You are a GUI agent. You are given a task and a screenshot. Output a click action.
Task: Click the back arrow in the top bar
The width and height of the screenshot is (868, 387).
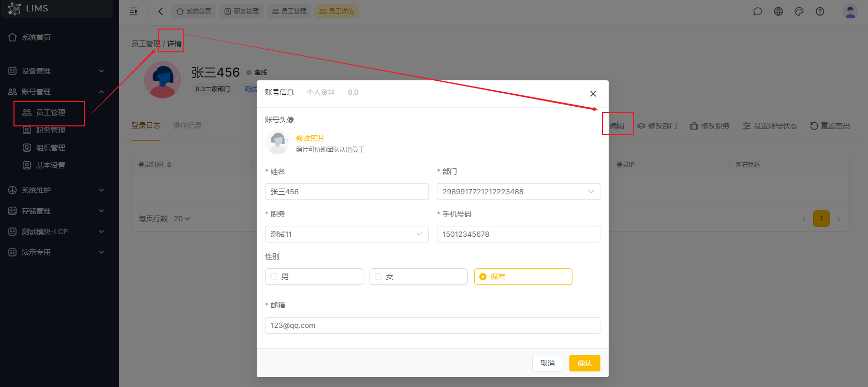point(160,11)
